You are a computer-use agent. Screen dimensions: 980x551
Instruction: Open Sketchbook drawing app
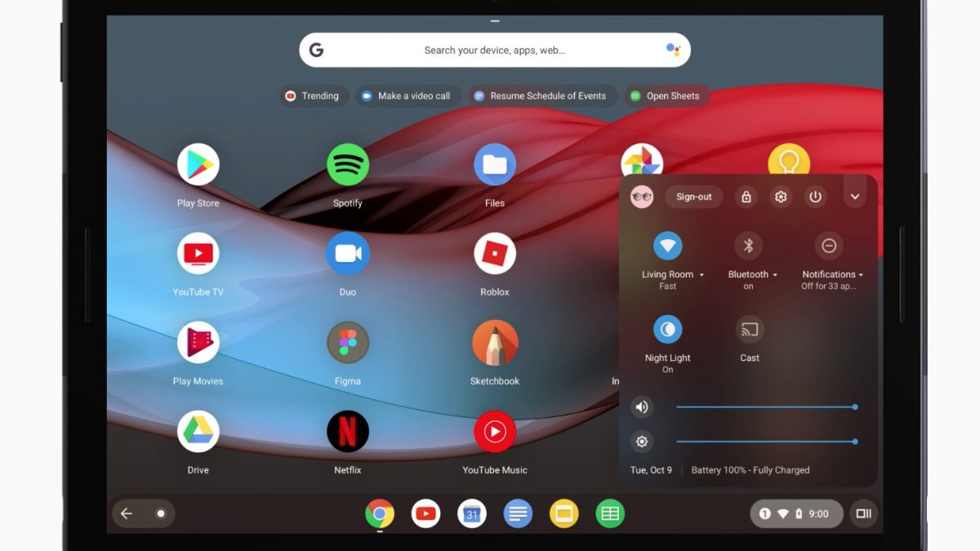494,343
